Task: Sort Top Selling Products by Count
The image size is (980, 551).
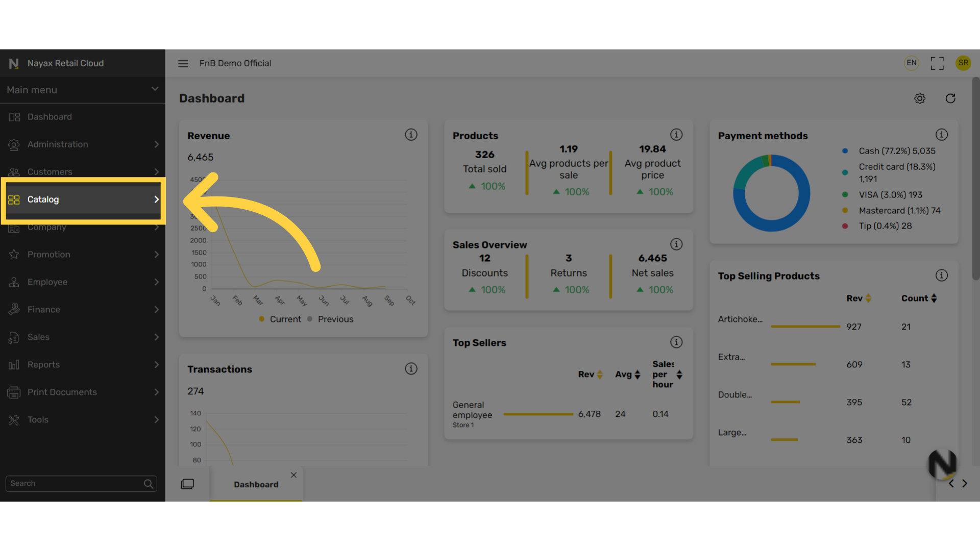Action: point(919,298)
